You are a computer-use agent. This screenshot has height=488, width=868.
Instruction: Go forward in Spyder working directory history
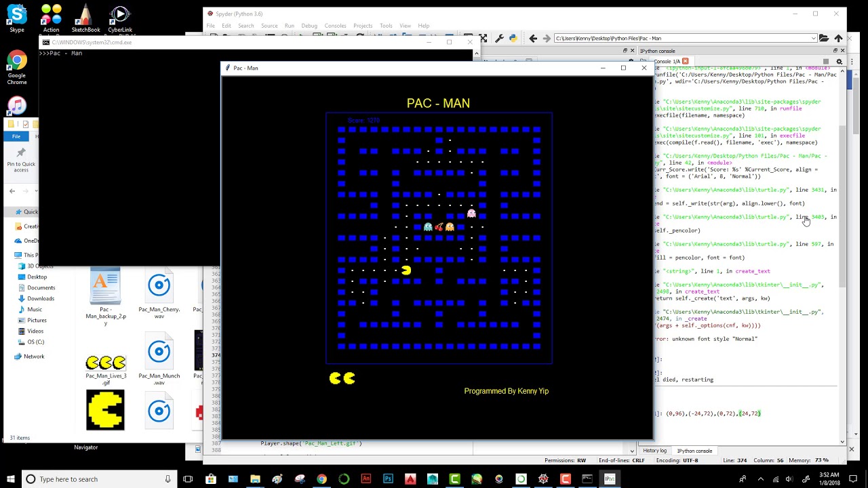547,39
